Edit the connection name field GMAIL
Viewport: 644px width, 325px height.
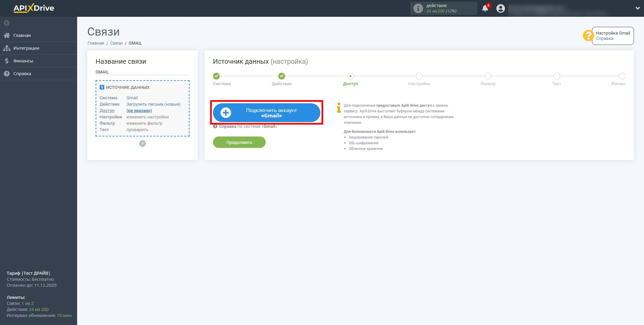point(143,72)
